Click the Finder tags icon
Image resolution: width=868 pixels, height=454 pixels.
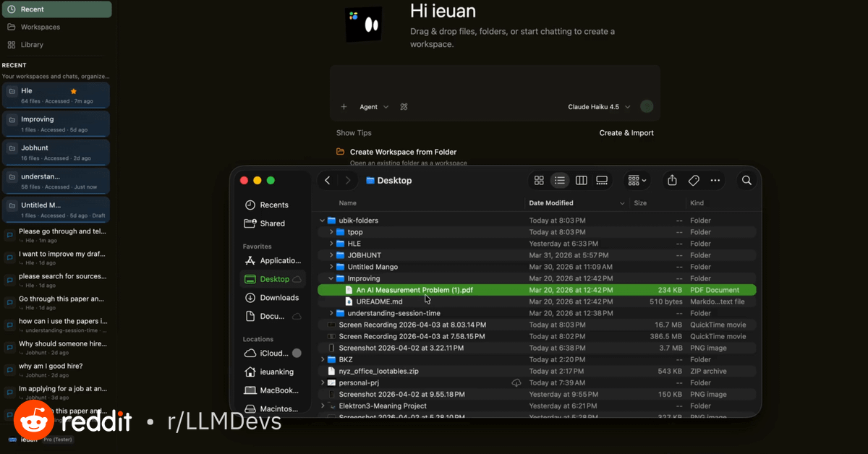(693, 180)
